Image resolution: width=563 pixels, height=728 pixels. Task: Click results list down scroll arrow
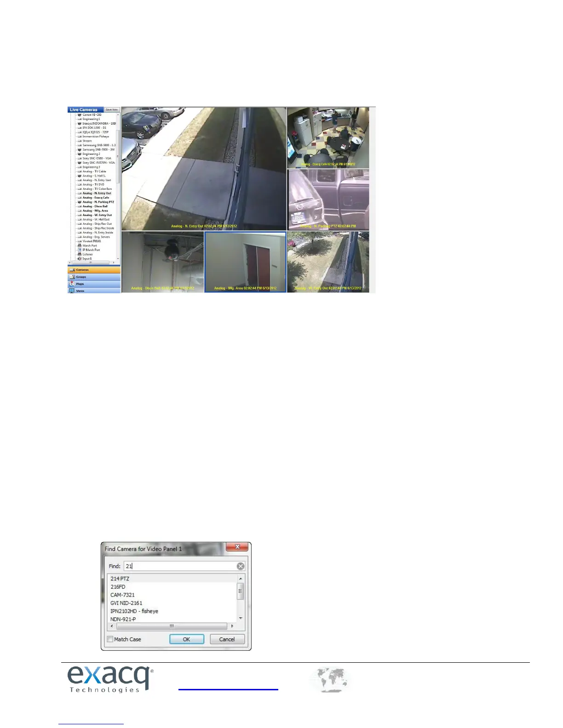241,619
